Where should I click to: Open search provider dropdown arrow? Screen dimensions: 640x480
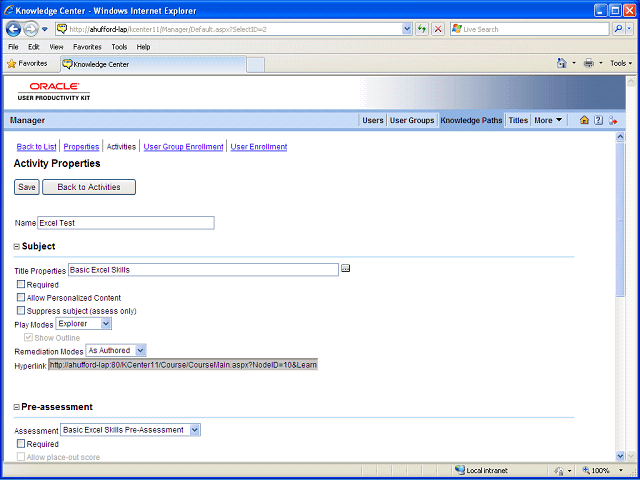pos(629,29)
